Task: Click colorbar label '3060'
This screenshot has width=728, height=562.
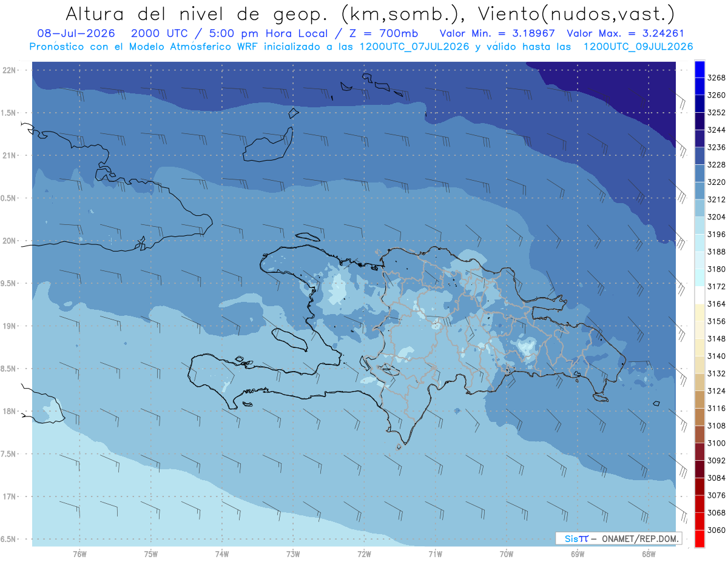Action: (716, 530)
